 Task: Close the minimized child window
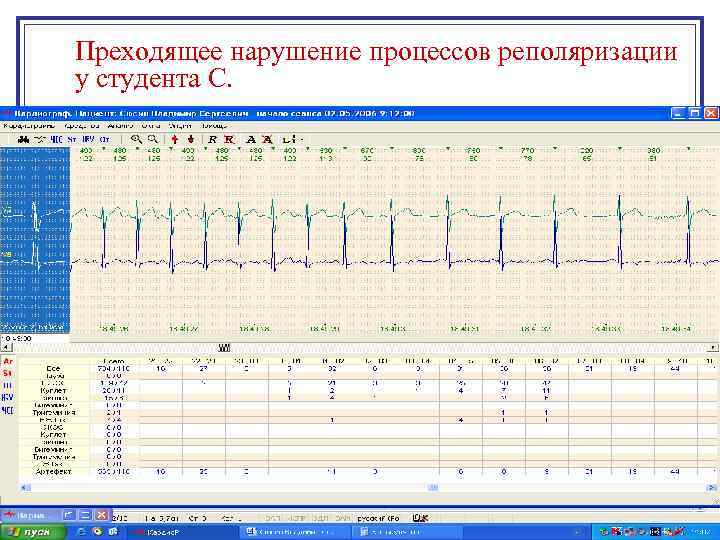(x=102, y=515)
